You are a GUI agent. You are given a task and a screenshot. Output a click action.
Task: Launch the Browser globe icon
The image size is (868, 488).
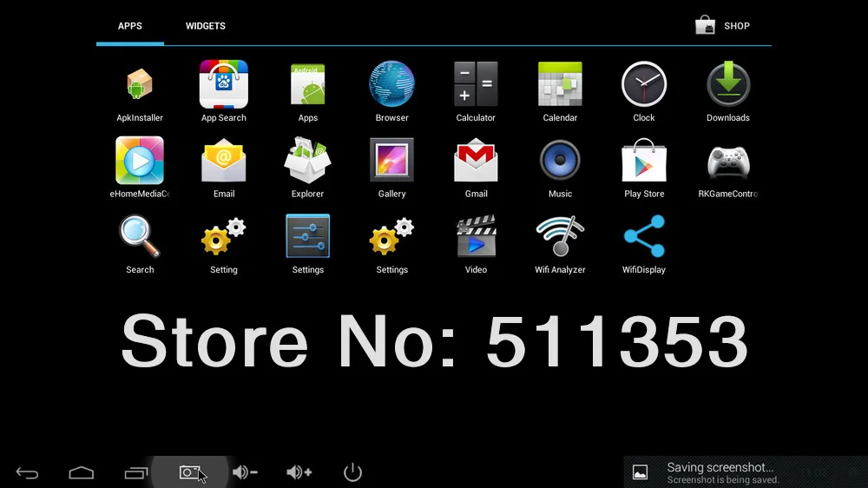click(x=392, y=84)
